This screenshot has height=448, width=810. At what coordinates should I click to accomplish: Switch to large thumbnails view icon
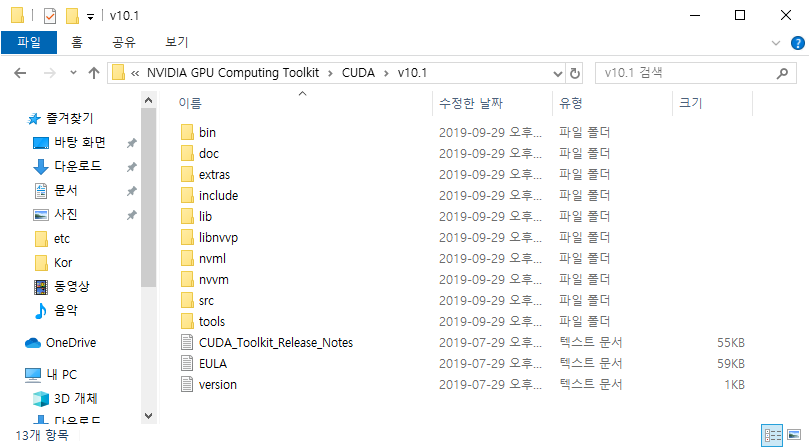tap(794, 435)
